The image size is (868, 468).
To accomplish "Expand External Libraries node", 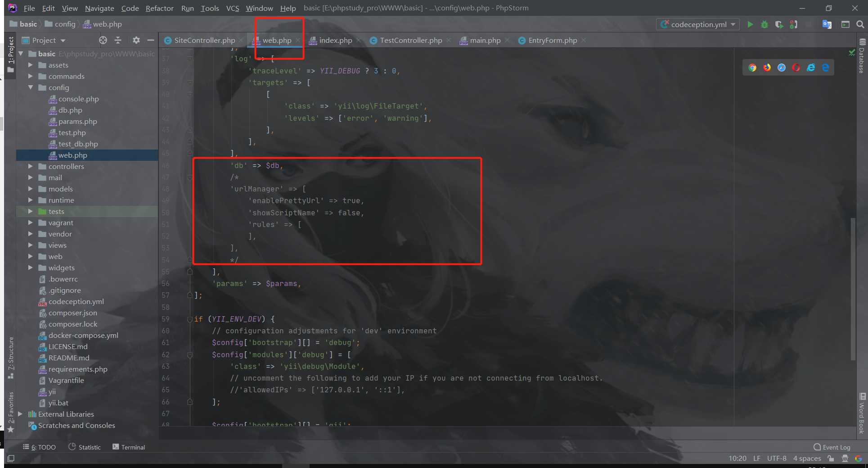I will (x=20, y=414).
